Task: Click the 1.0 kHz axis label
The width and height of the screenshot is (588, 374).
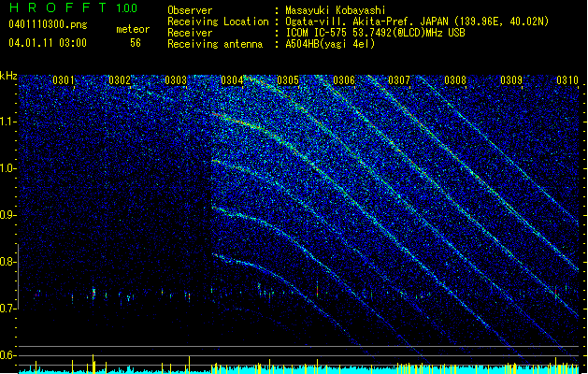Action: pos(8,168)
